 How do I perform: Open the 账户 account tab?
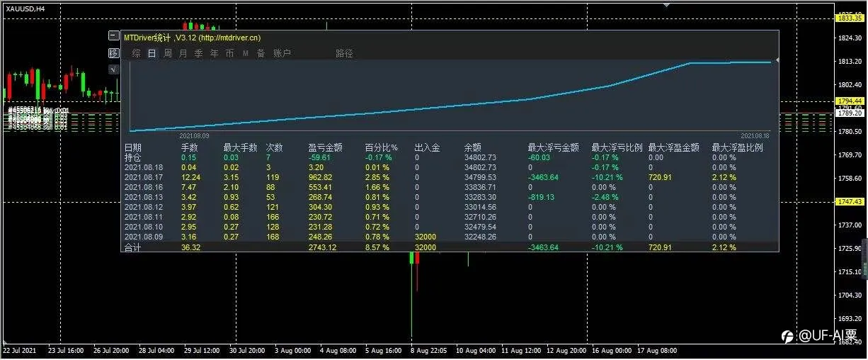tap(282, 53)
